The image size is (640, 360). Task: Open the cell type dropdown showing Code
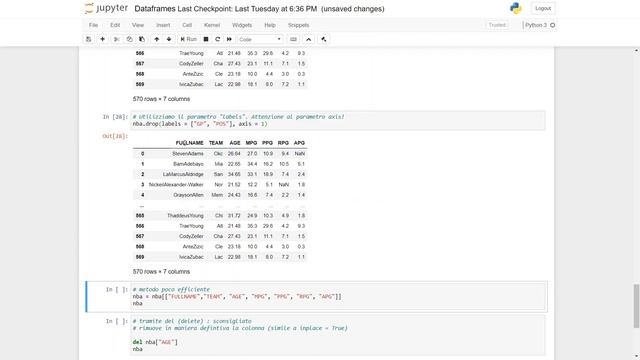(260, 39)
